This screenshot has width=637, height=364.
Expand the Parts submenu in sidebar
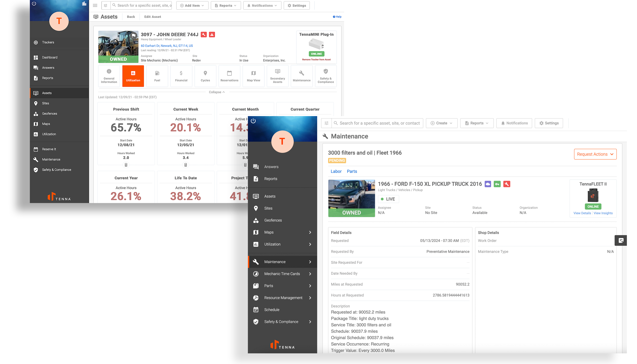coord(310,286)
